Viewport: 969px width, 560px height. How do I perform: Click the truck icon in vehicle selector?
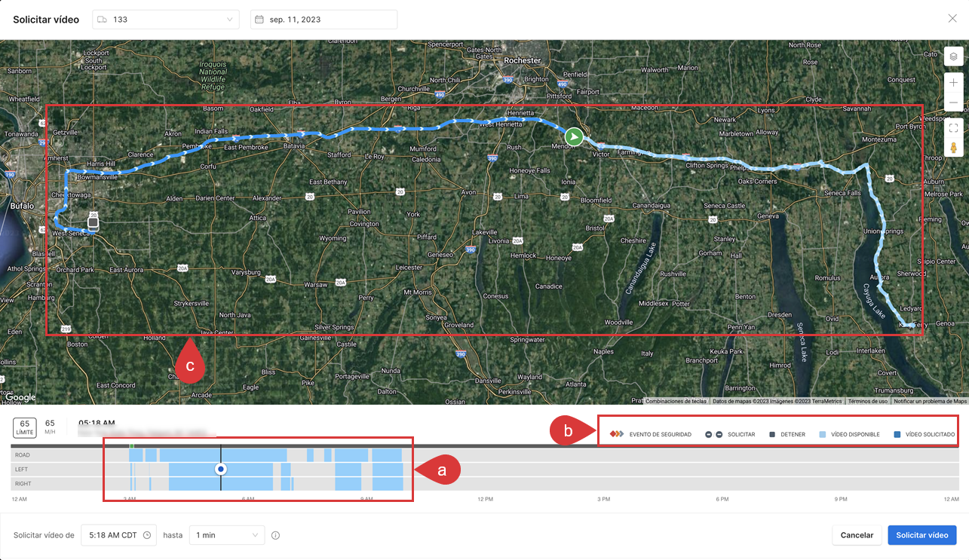pos(103,20)
